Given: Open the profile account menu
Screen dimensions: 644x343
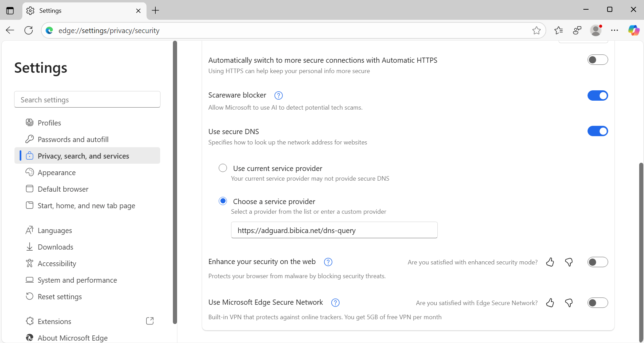Looking at the screenshot, I should [x=596, y=30].
